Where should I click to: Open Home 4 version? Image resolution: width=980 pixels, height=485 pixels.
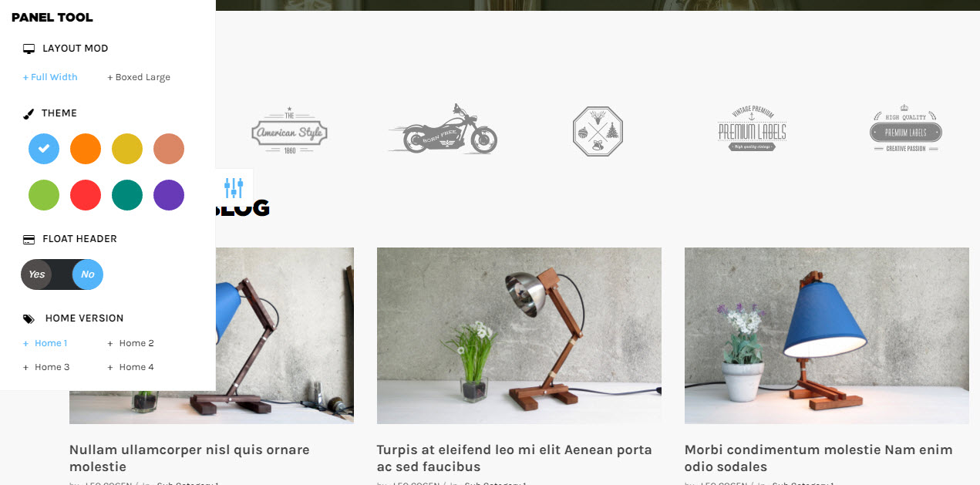(131, 367)
